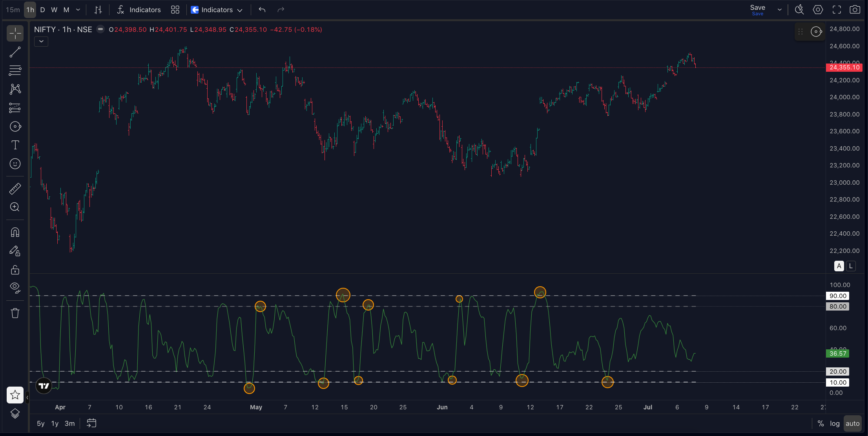The width and height of the screenshot is (868, 436).
Task: Select the 1h timeframe
Action: click(x=30, y=10)
